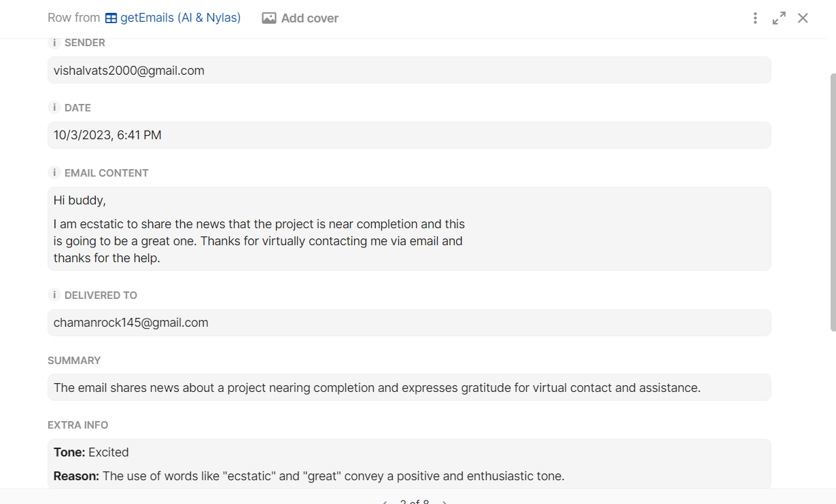This screenshot has height=504, width=836.
Task: Open the getEmails table icon
Action: [111, 18]
